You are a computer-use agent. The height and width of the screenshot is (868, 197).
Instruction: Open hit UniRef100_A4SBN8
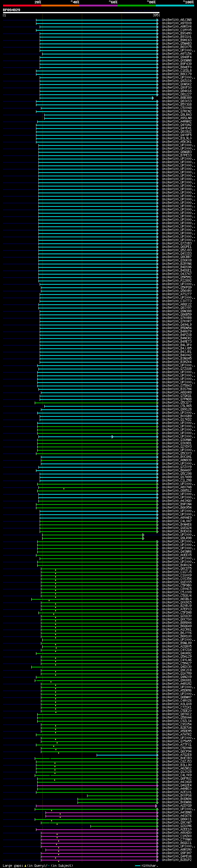(x=177, y=812)
